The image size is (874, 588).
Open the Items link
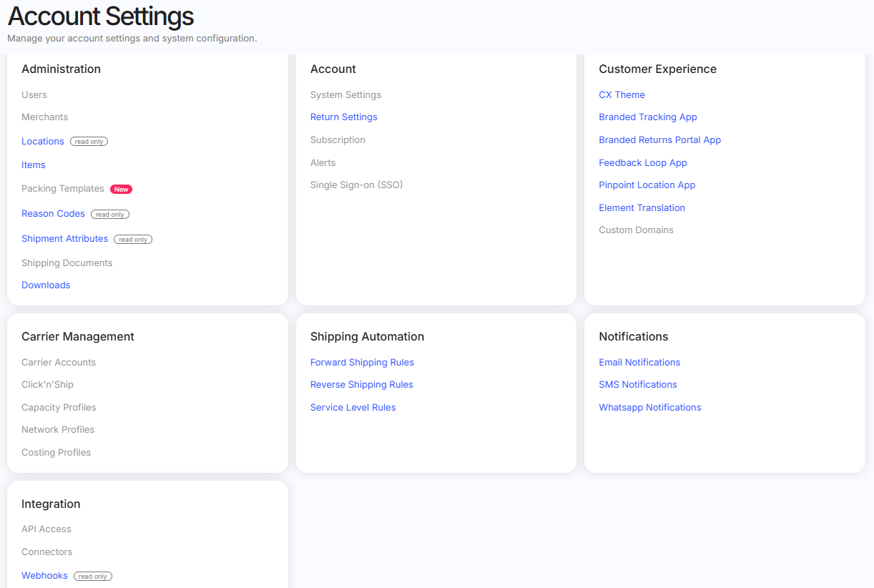(x=34, y=165)
